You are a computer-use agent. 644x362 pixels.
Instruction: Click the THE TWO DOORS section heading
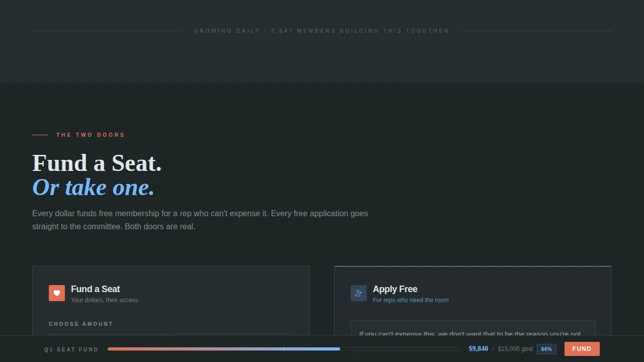click(90, 135)
